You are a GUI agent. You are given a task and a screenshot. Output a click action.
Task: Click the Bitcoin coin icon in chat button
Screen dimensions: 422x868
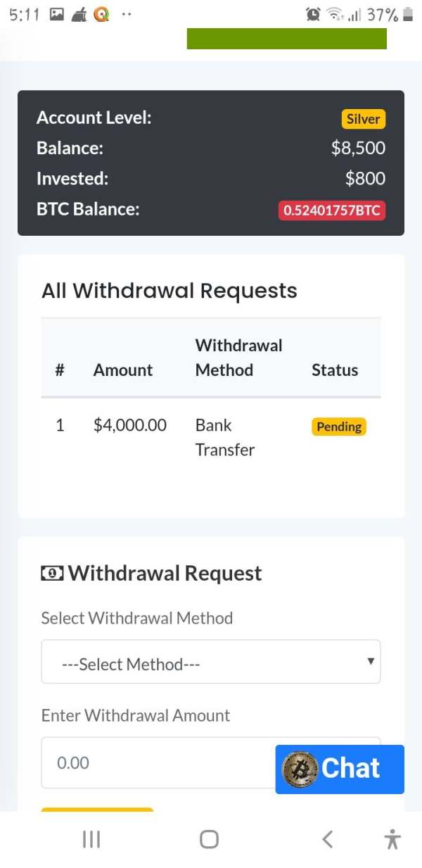[x=300, y=769]
